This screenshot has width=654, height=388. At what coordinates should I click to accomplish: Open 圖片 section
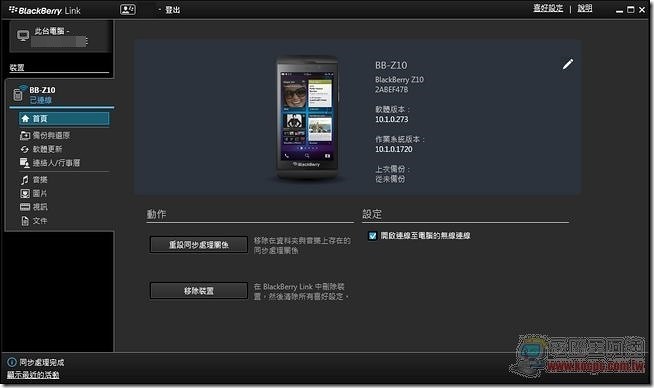point(40,194)
